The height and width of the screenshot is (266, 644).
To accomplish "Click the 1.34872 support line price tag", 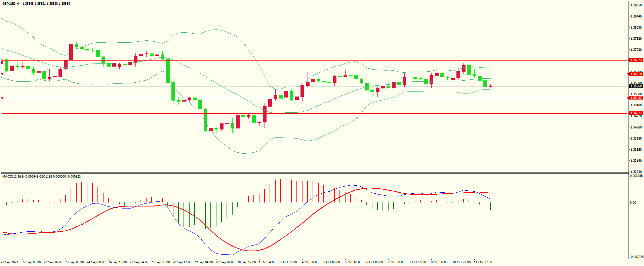I will pyautogui.click(x=636, y=113).
